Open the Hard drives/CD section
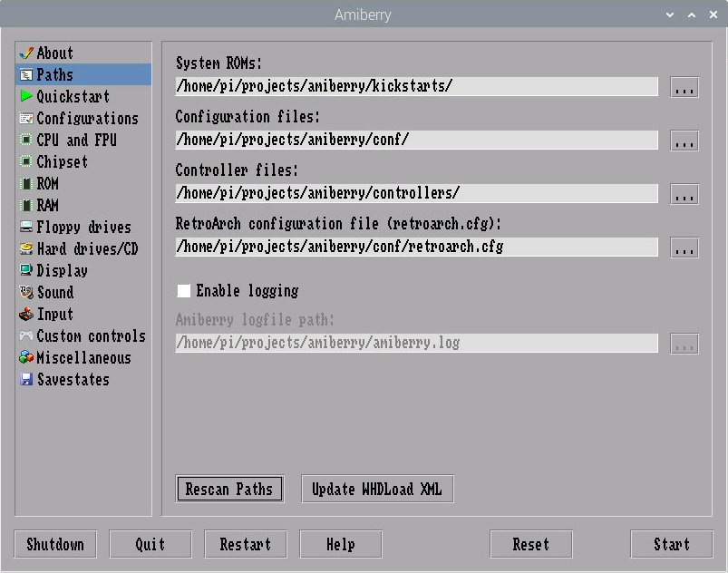The width and height of the screenshot is (728, 573). (86, 249)
